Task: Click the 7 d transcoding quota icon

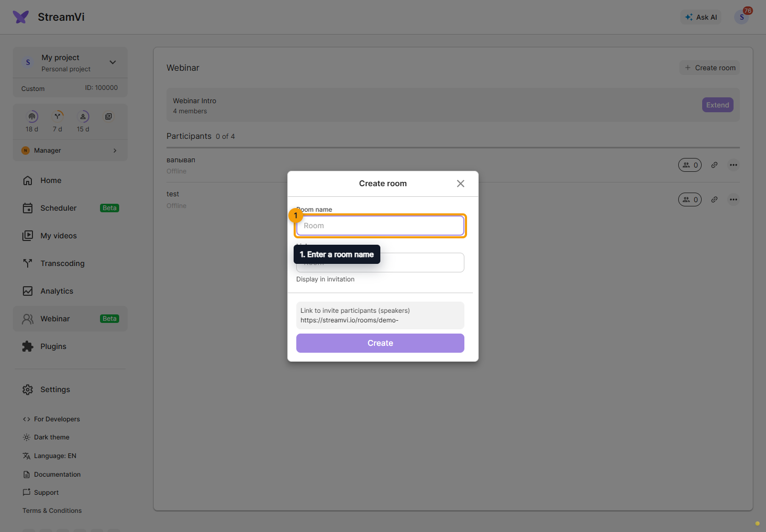Action: point(57,117)
